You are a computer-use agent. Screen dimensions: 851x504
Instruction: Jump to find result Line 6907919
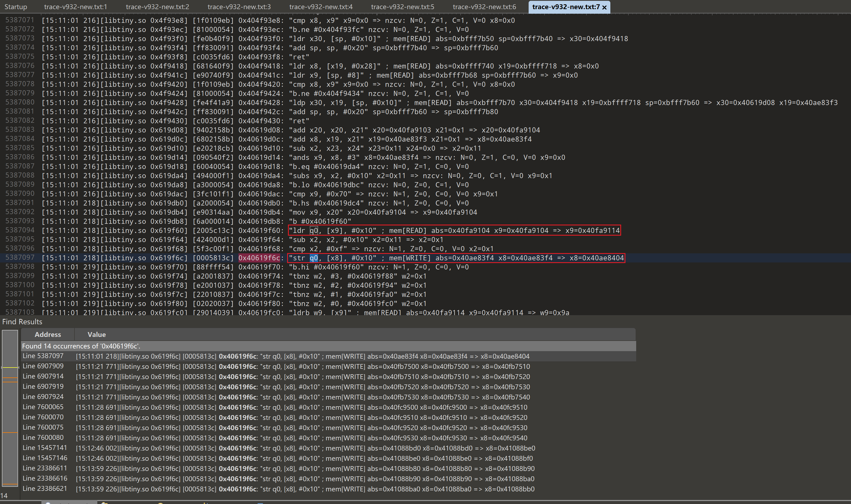(x=328, y=387)
